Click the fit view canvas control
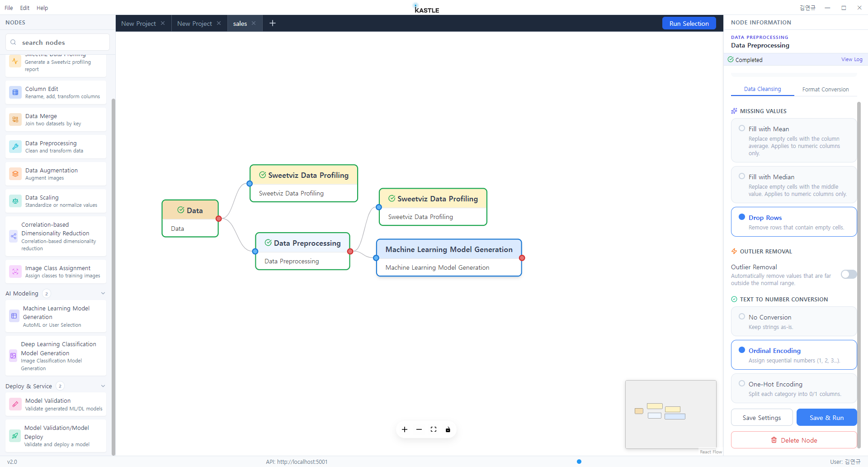 [x=434, y=429]
